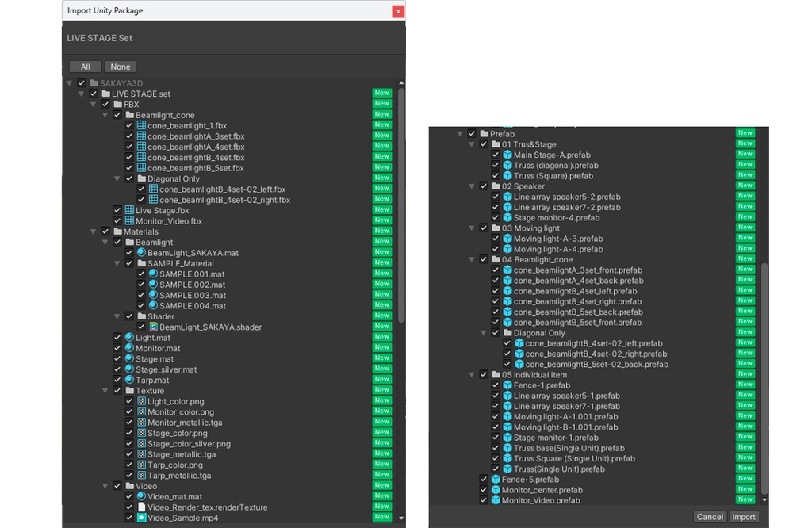Viewport: 812px width, 528px height.
Task: Click the Main Stage-A.prefab cube icon
Action: (x=507, y=155)
